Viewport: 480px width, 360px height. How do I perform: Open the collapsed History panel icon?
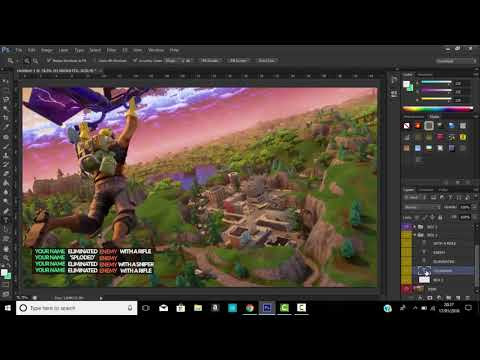point(394,80)
